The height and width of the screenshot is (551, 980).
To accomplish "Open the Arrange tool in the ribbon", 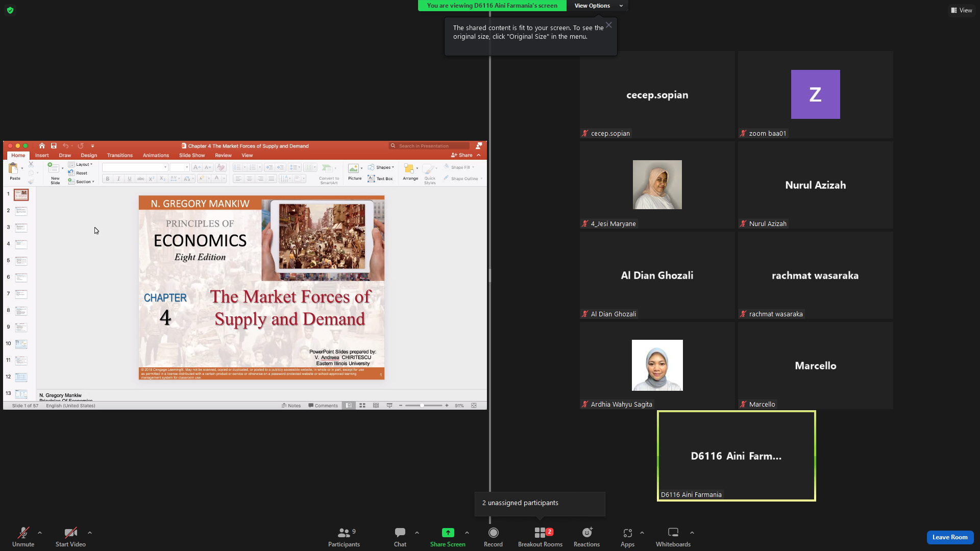I will tap(410, 172).
